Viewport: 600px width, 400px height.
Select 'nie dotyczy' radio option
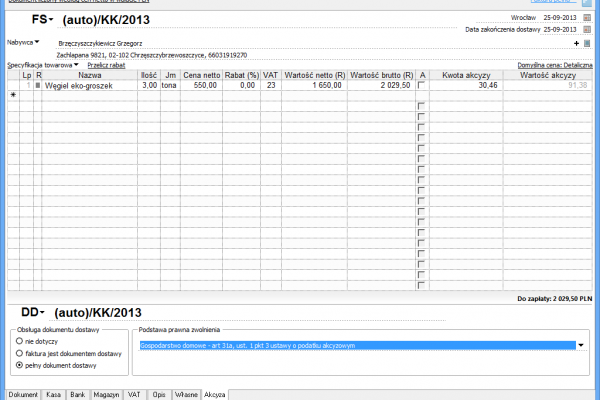[x=20, y=341]
